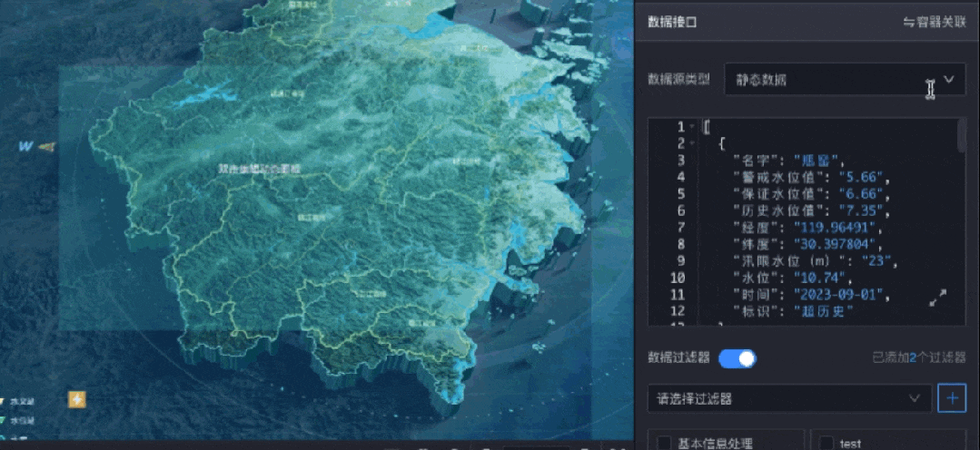Click the "超历史" value on line 12
This screenshot has width=980, height=450.
824,311
